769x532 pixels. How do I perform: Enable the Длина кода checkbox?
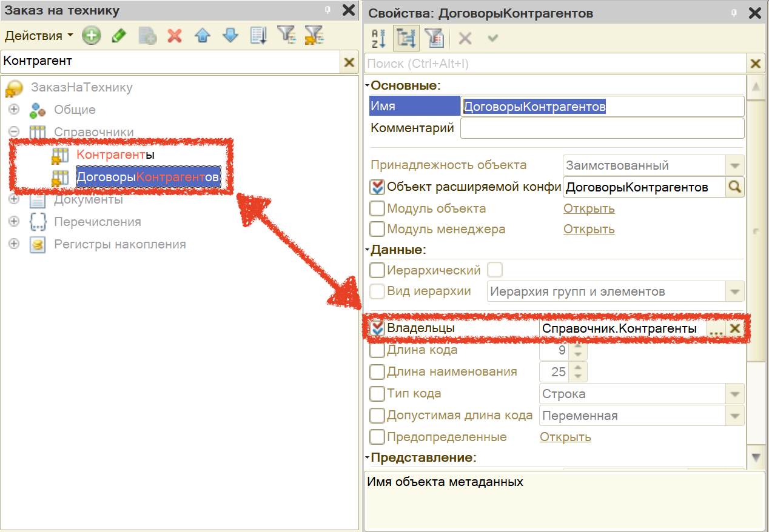click(x=377, y=350)
